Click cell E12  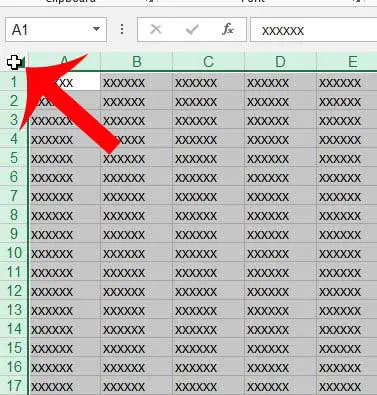(347, 291)
